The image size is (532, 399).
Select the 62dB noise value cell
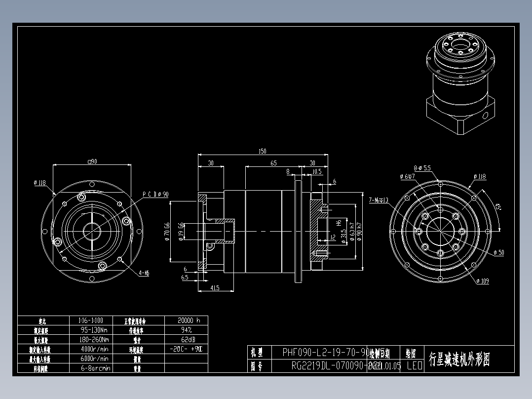188,339
